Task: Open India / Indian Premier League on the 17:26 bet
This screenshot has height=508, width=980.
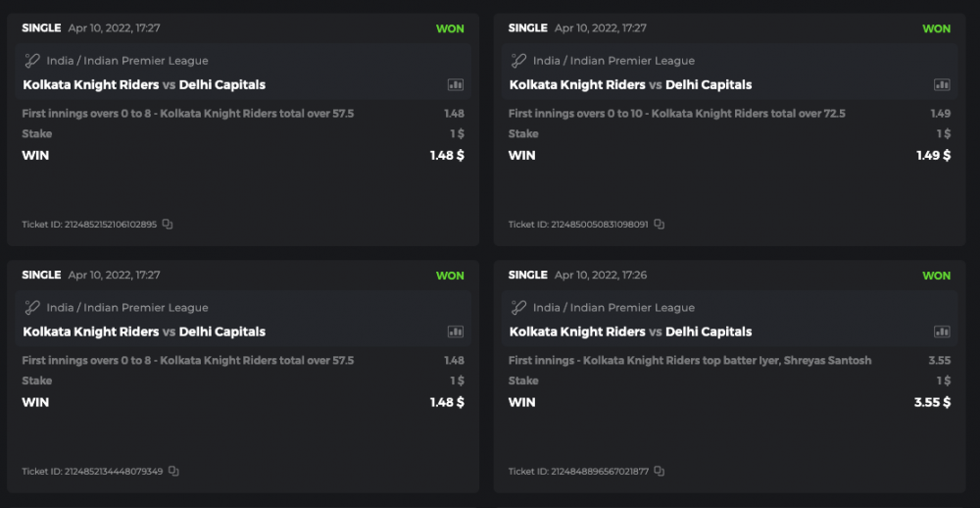Action: point(613,308)
